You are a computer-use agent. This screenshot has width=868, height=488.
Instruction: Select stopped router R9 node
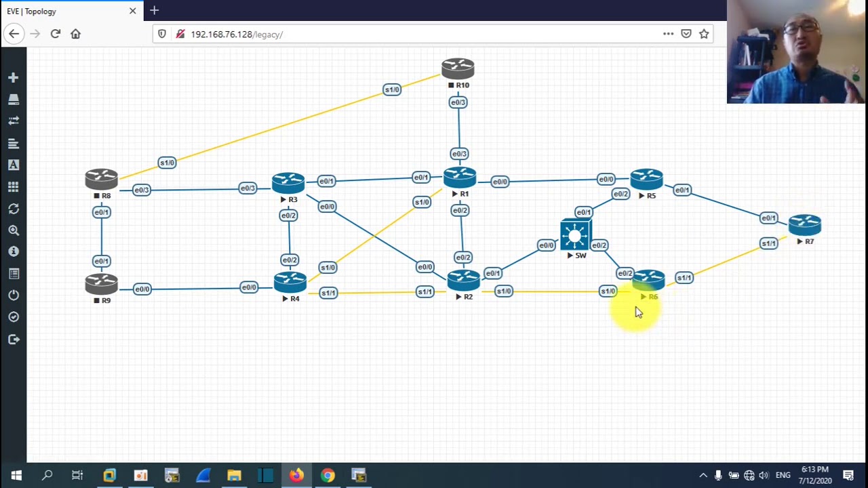[x=102, y=284]
